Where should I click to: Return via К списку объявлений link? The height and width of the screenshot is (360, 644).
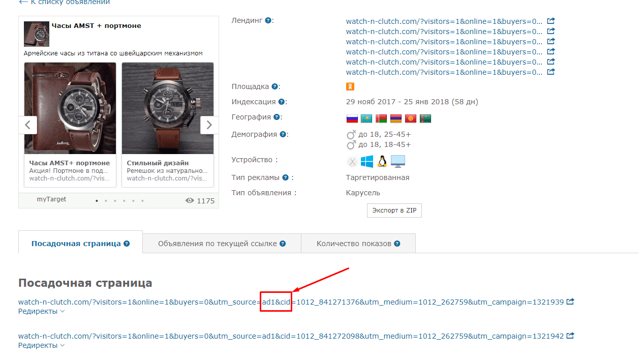pos(64,3)
